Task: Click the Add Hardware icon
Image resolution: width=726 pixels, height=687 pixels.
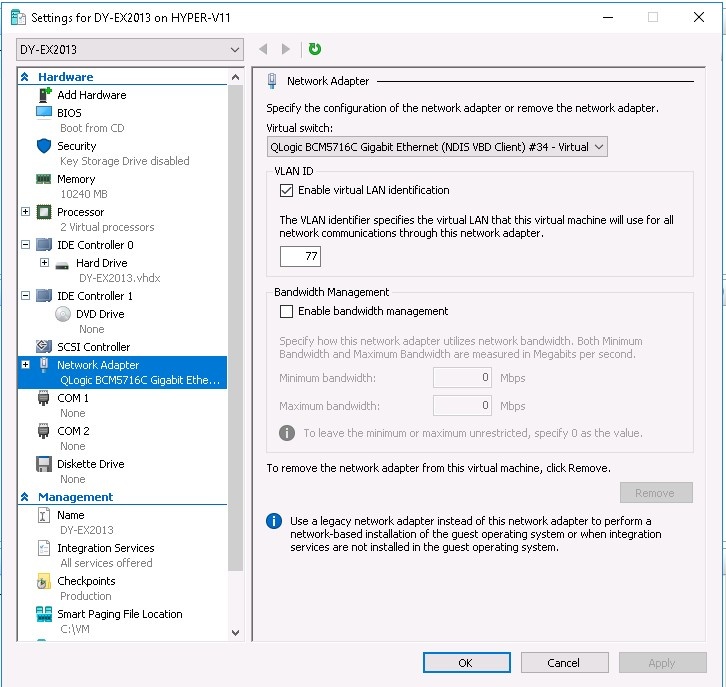Action: coord(44,95)
